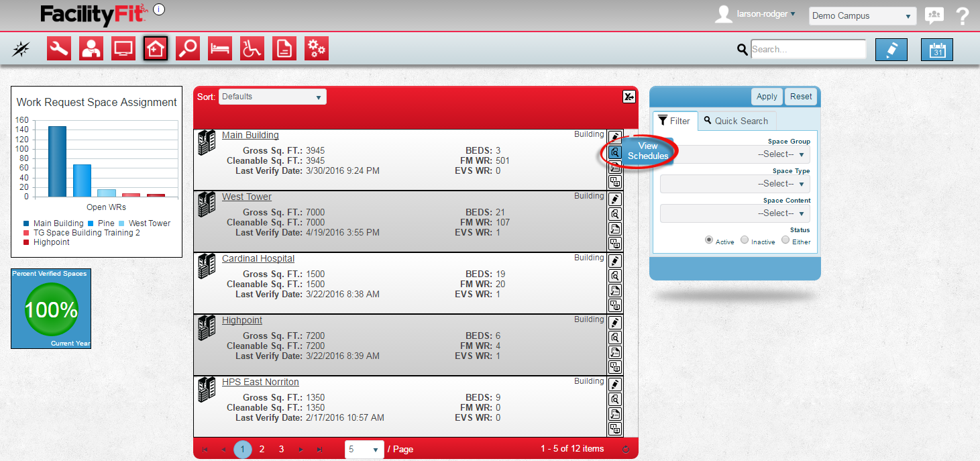This screenshot has height=461, width=980.
Task: Click the red magnifier search module icon
Action: [188, 49]
